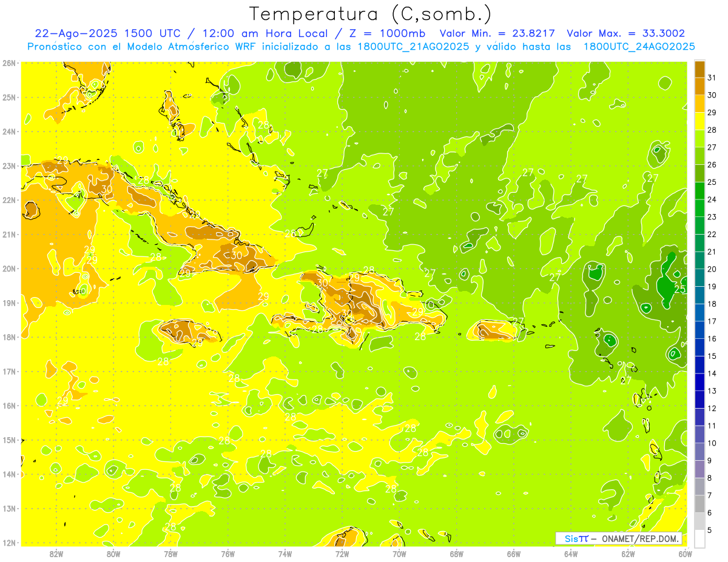Click the color bar label 10
Viewport: 728px width, 562px height.
712,443
